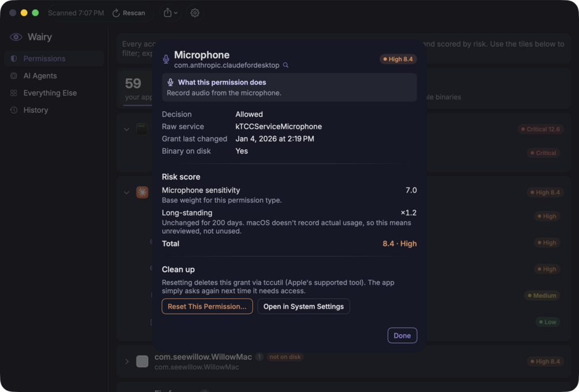Image resolution: width=579 pixels, height=392 pixels.
Task: Collapse the orange Claude app group
Action: point(127,192)
